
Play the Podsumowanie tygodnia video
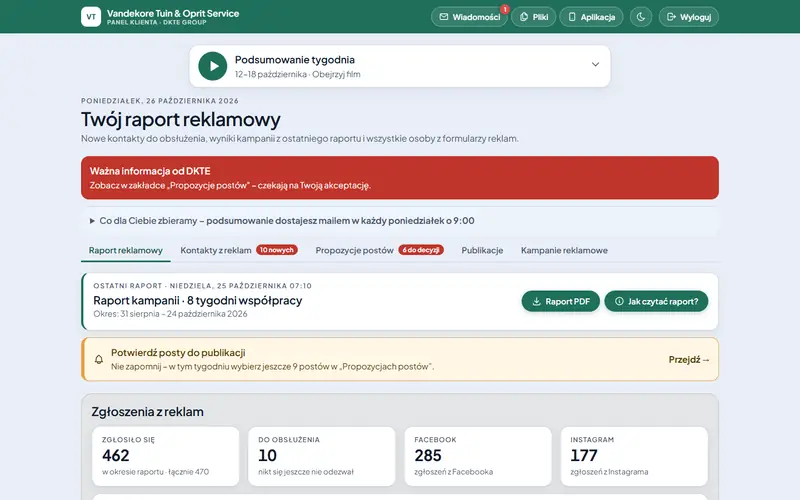(x=213, y=66)
